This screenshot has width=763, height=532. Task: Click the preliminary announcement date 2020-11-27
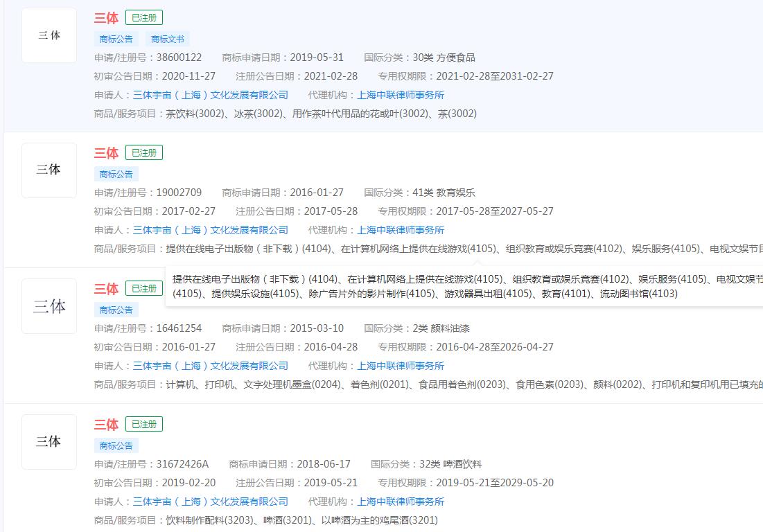(188, 76)
